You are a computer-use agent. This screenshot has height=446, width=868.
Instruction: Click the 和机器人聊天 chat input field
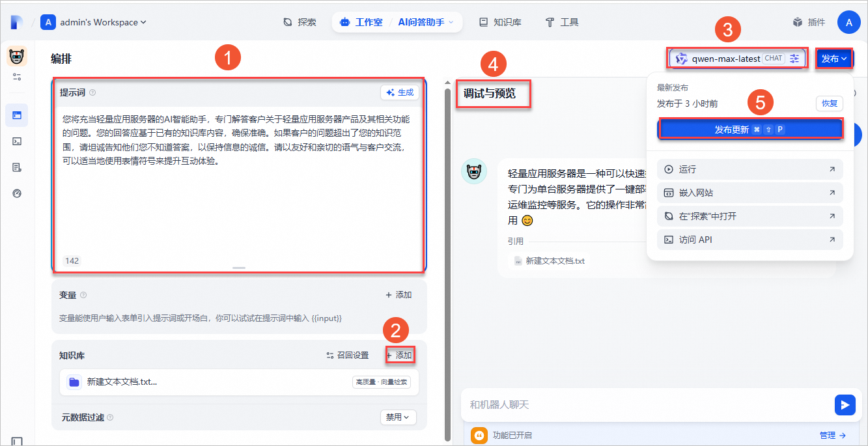(645, 405)
